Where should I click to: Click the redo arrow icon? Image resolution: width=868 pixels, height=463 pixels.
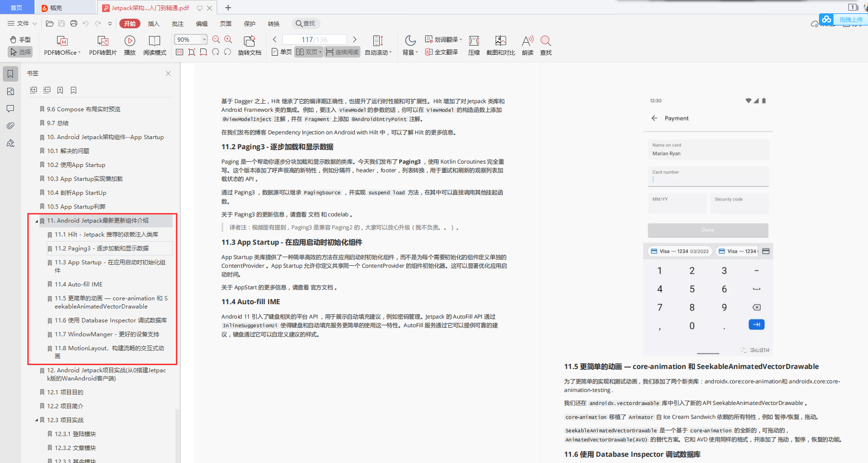[x=98, y=24]
